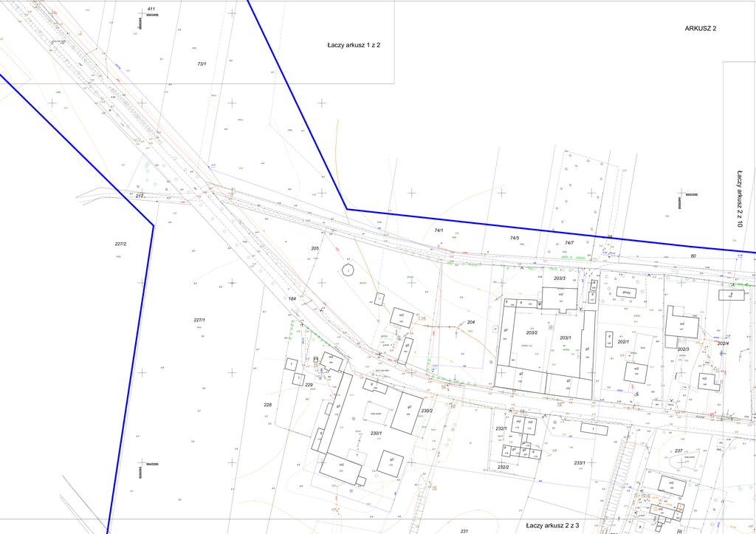Click the ARKUSZ 2 sheet title
The width and height of the screenshot is (756, 534).
click(701, 28)
